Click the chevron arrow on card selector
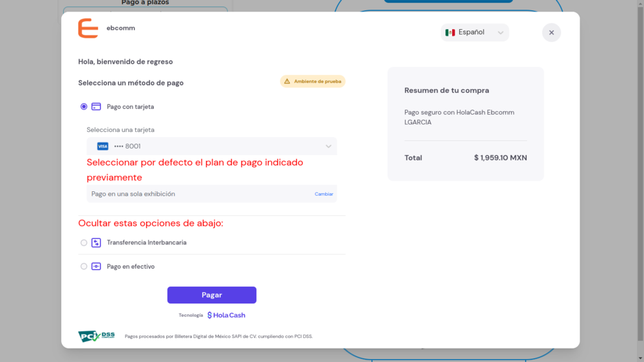The image size is (644, 362). pyautogui.click(x=328, y=146)
